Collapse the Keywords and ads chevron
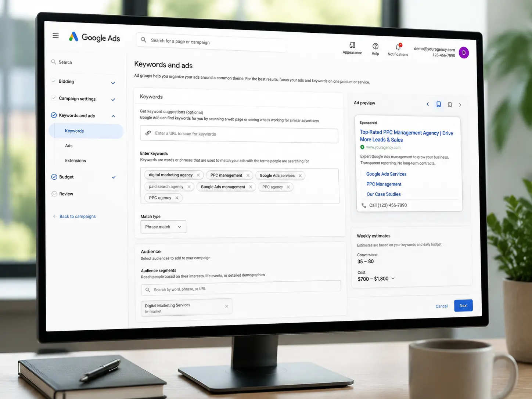 click(x=113, y=116)
